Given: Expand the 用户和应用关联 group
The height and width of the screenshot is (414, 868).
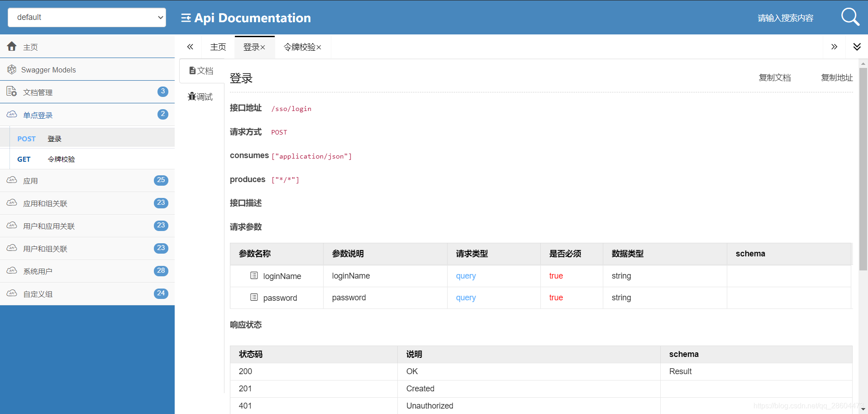Looking at the screenshot, I should point(87,226).
